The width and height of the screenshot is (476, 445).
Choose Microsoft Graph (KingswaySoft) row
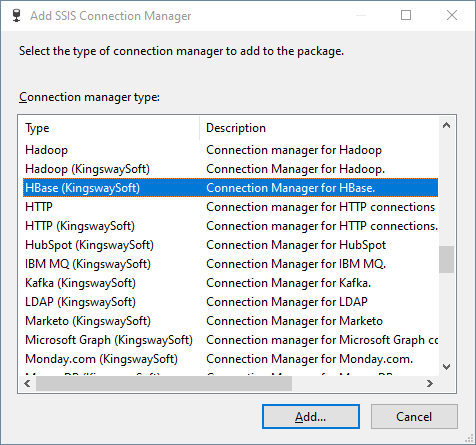(x=230, y=340)
